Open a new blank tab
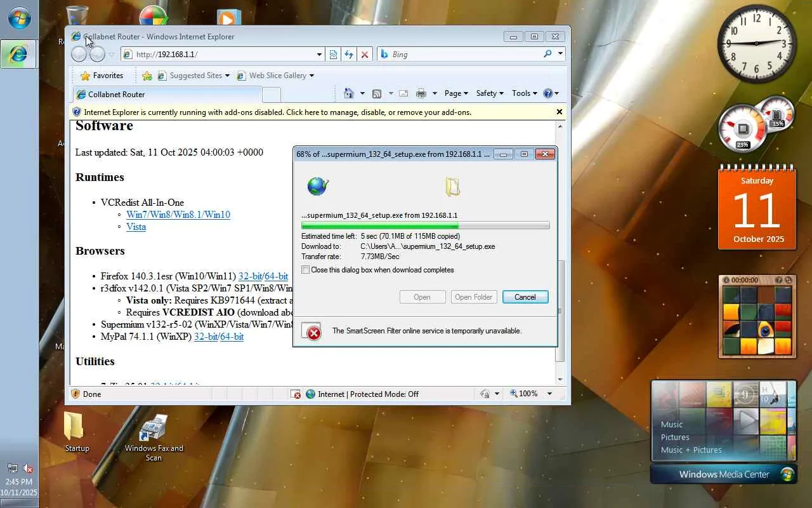 point(272,95)
